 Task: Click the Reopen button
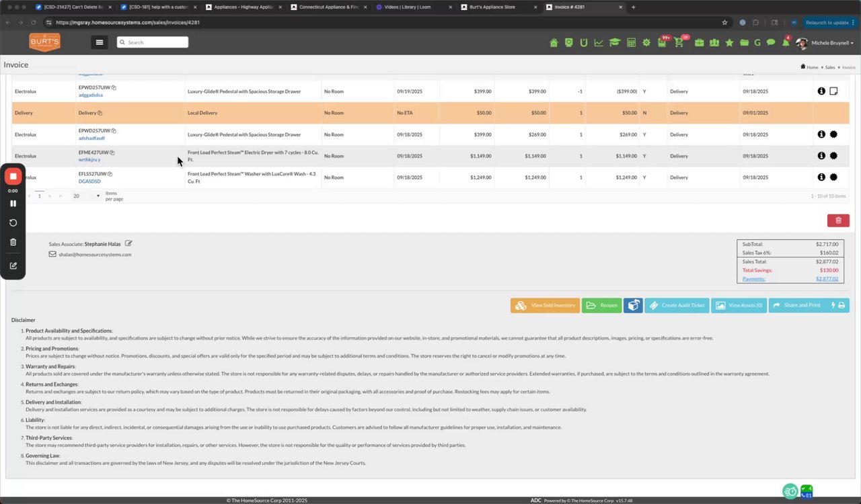[x=601, y=305]
